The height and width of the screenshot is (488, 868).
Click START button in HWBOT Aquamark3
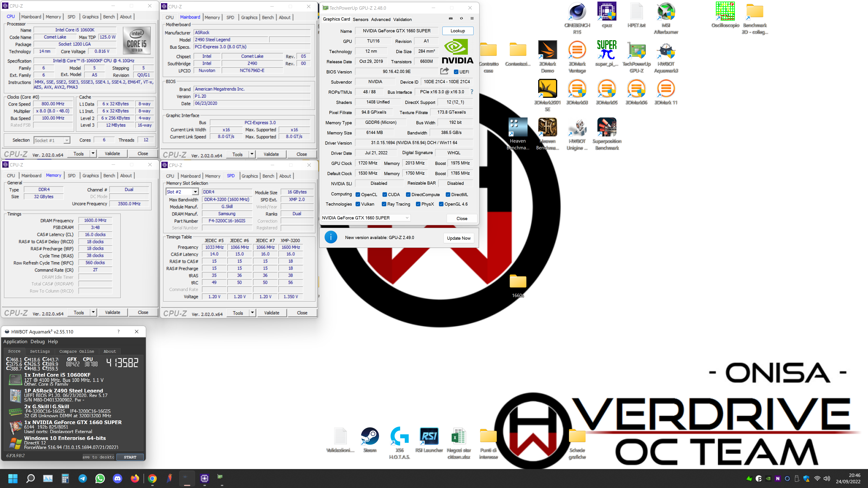coord(130,457)
